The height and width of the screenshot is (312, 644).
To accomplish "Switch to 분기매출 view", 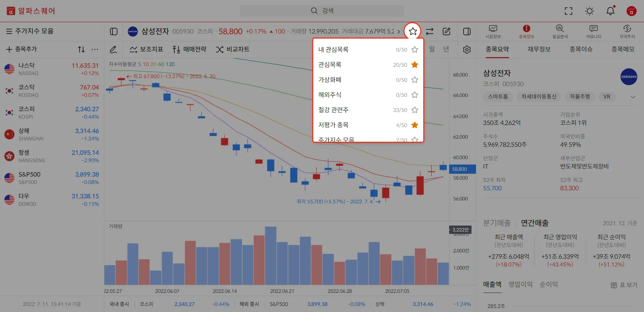I will click(497, 223).
